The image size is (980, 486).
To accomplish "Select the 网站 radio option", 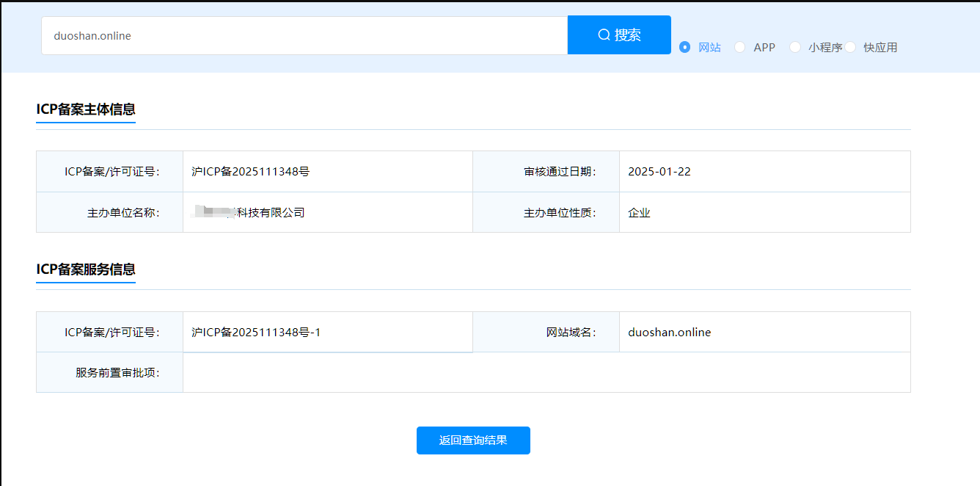I will pos(685,47).
